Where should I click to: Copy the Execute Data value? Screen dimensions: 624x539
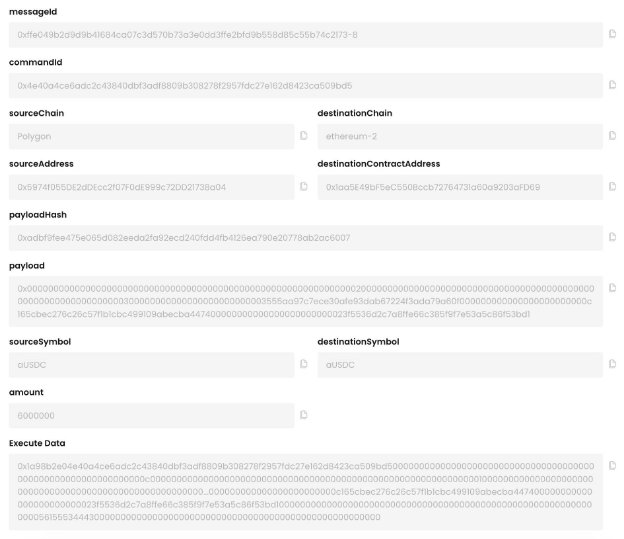[x=612, y=465]
